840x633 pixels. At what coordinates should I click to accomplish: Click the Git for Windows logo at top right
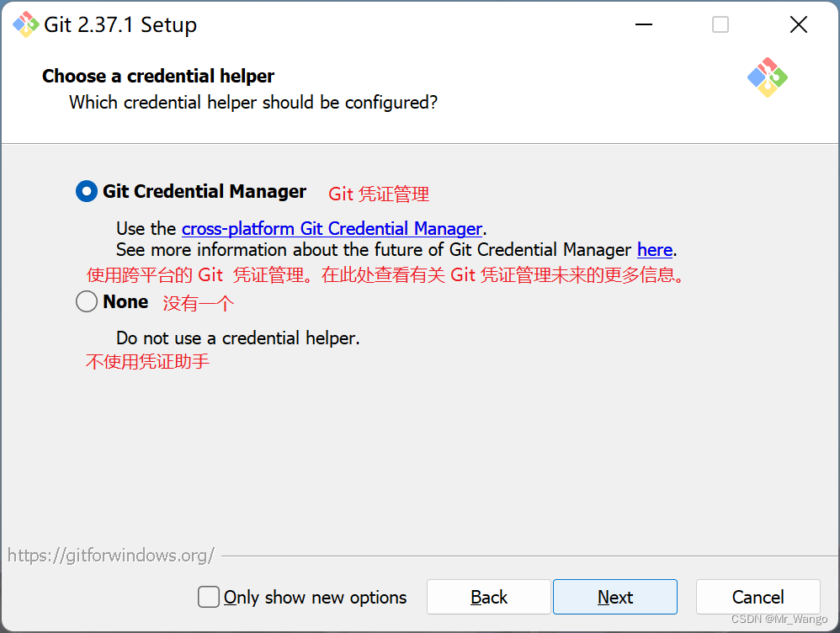767,78
